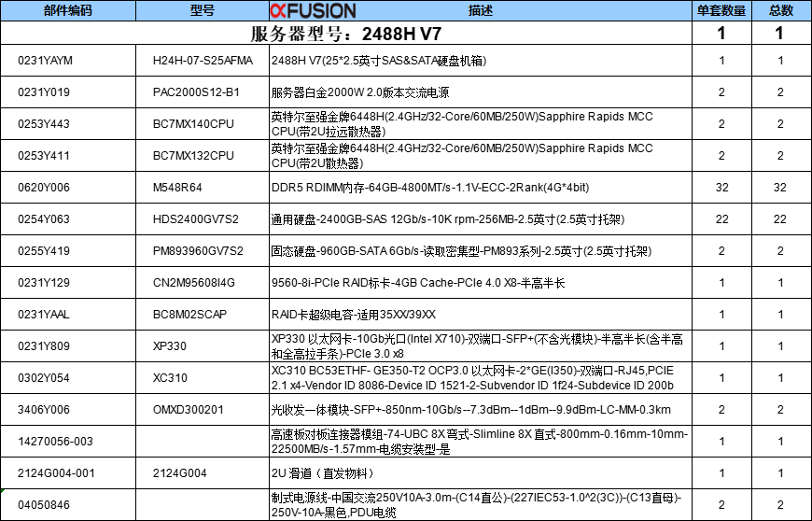This screenshot has height=521, width=812.
Task: Select part code 0231Y809
Action: click(x=44, y=346)
